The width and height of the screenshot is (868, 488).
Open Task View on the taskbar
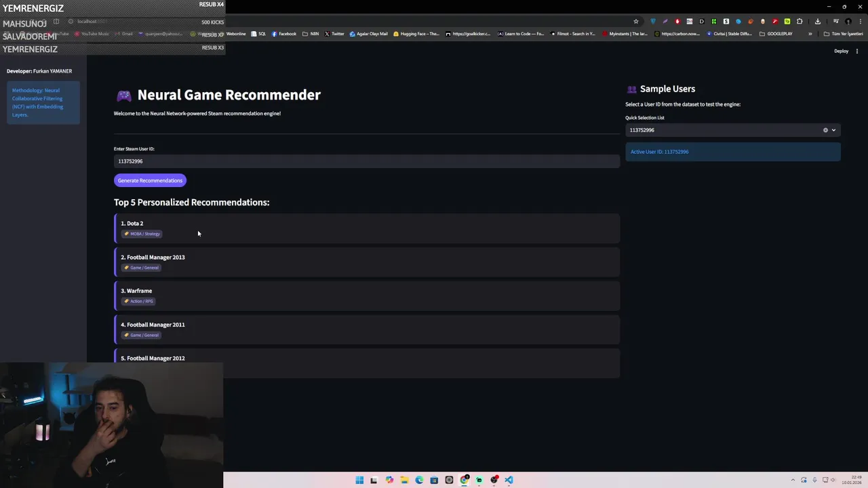tap(374, 480)
